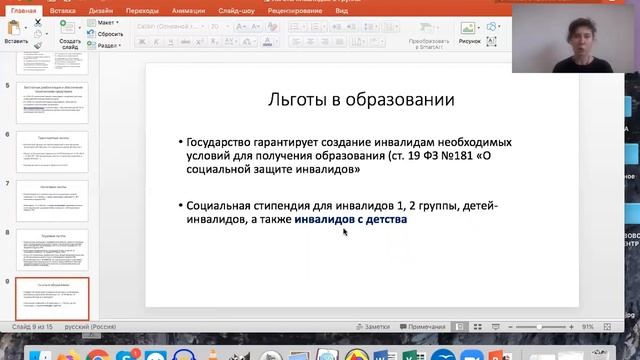
Task: Click the Льготы в образовании slide title
Action: tap(361, 100)
